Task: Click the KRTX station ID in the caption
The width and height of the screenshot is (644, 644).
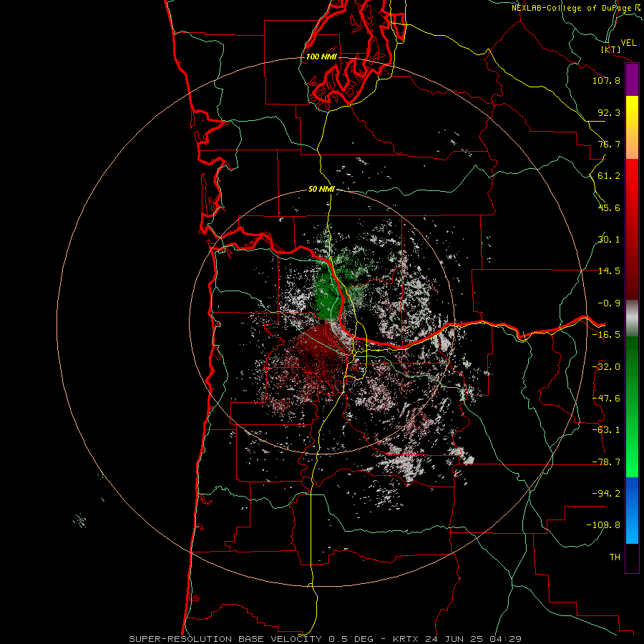Action: (x=405, y=639)
